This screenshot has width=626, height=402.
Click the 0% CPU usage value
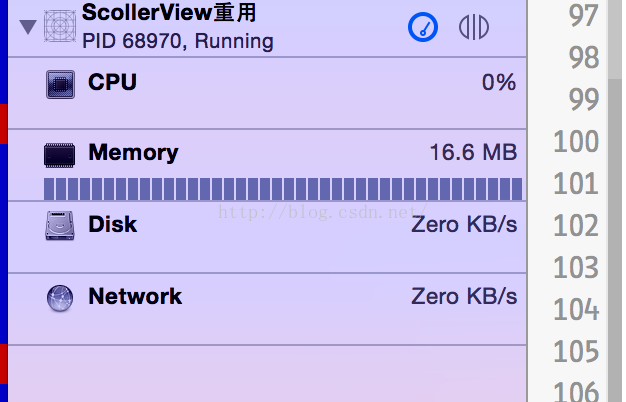click(499, 82)
